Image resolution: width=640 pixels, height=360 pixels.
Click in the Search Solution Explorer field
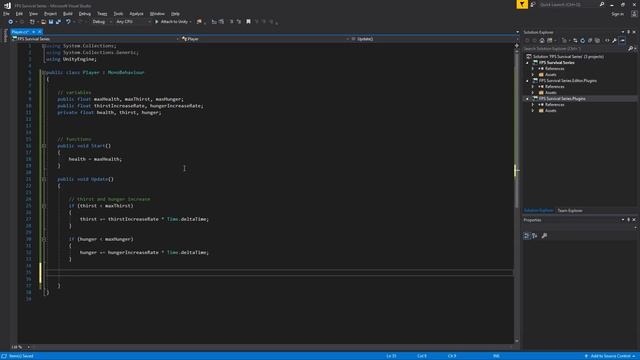click(x=576, y=49)
